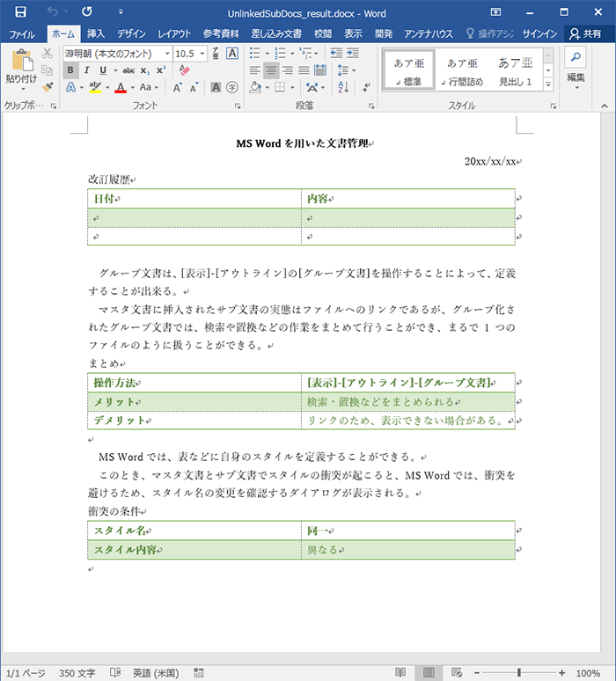This screenshot has height=681, width=616.
Task: Expand the Styles gallery more arrow
Action: point(548,84)
